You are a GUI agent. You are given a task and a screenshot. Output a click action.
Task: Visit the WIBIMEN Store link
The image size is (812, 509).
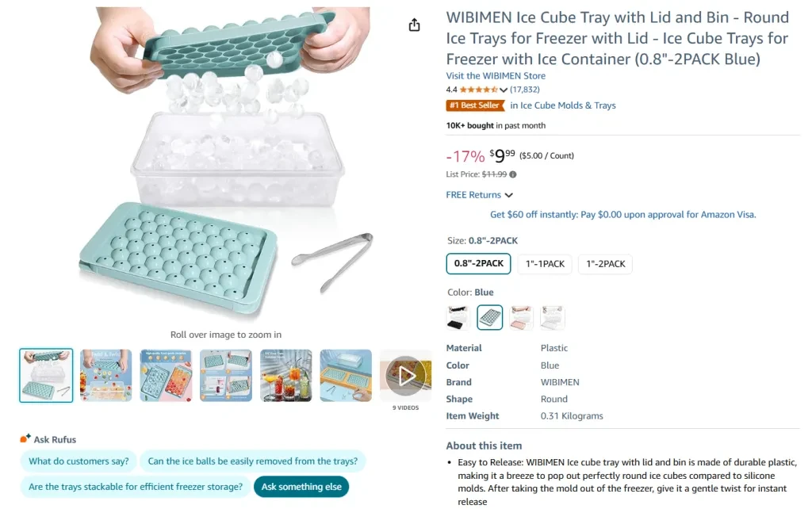pyautogui.click(x=496, y=76)
